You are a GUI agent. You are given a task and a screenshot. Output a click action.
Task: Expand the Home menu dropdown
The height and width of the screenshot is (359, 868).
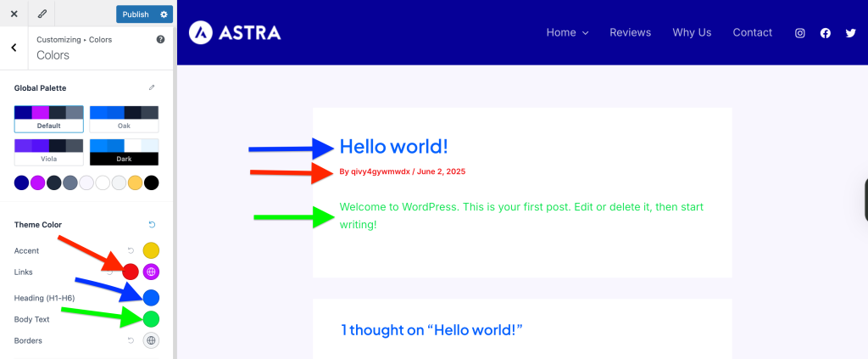pyautogui.click(x=567, y=33)
